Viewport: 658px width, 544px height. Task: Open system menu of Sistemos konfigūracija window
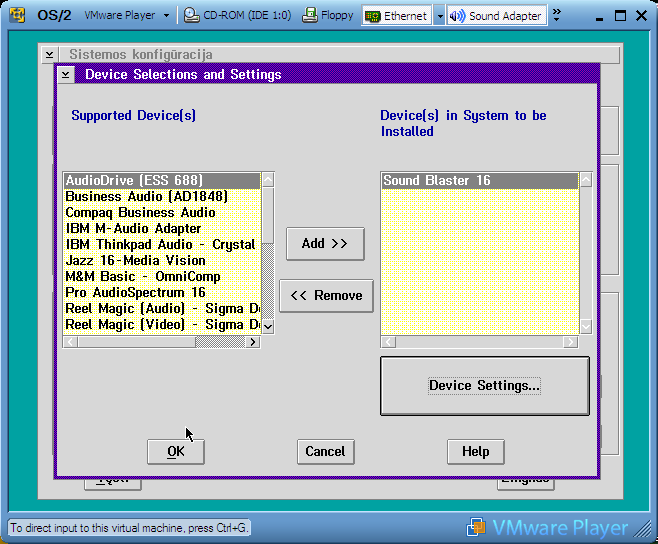tap(49, 55)
